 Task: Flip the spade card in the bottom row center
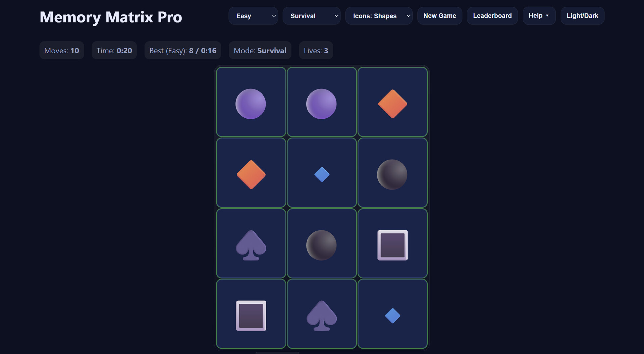321,314
